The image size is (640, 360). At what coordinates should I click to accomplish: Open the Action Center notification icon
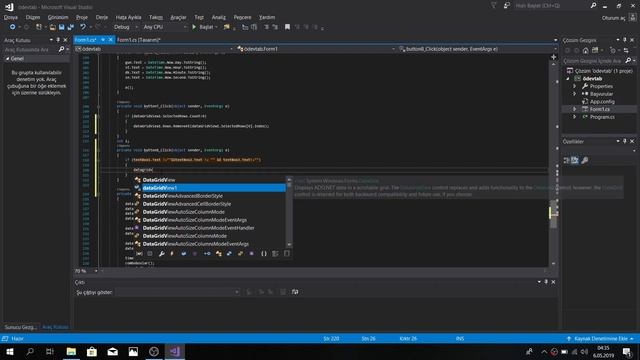click(x=627, y=351)
